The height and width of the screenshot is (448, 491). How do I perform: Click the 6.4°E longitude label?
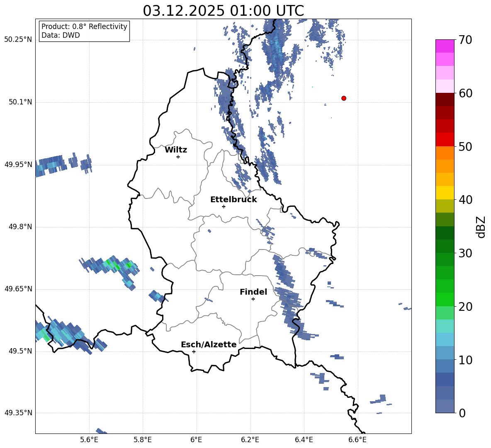(x=304, y=440)
